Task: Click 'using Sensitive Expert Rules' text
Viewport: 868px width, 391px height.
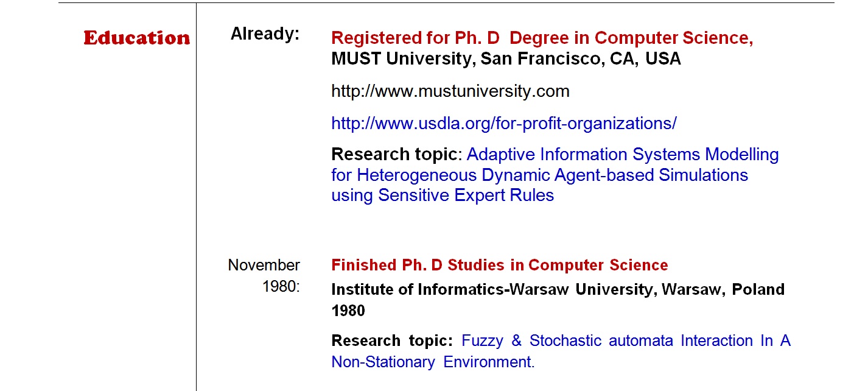Action: [x=443, y=195]
